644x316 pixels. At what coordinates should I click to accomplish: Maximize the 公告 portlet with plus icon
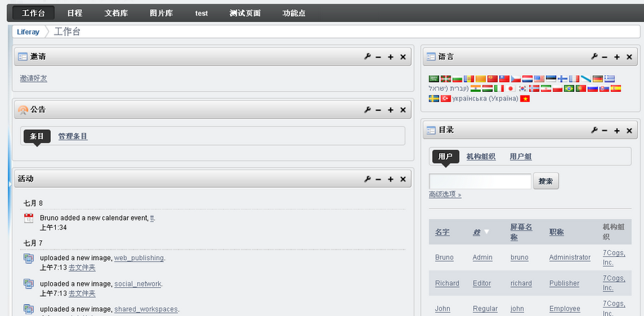390,110
